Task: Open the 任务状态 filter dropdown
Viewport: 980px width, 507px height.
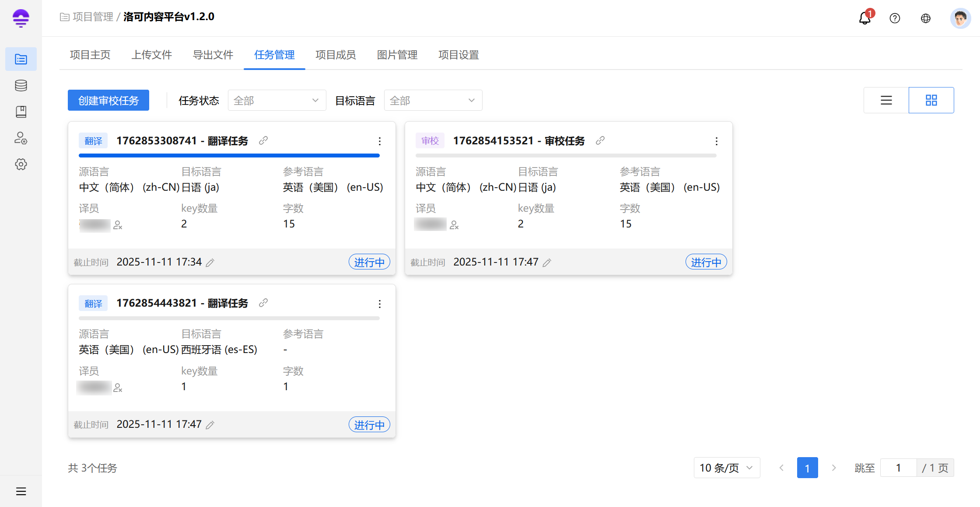Action: pyautogui.click(x=276, y=101)
